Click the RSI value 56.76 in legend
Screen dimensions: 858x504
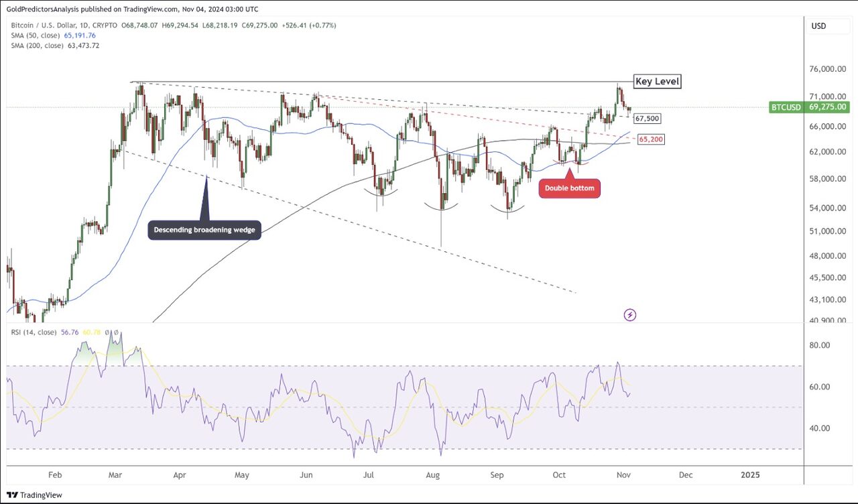(69, 332)
